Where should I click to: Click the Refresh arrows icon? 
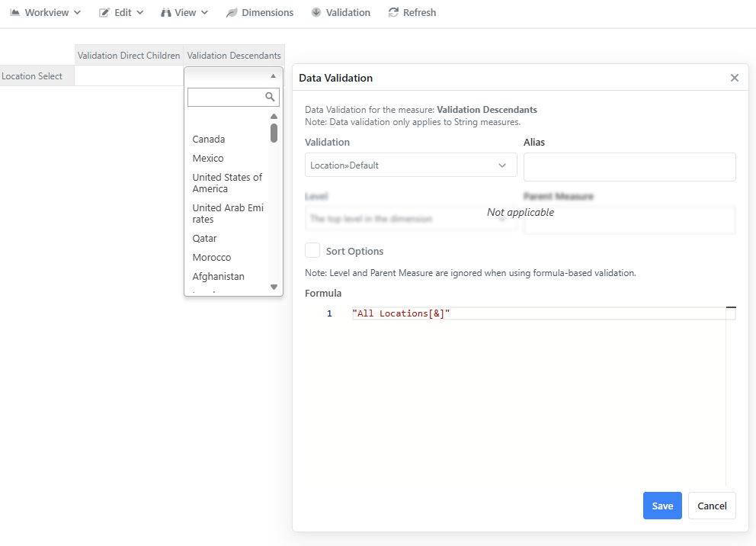pos(393,12)
